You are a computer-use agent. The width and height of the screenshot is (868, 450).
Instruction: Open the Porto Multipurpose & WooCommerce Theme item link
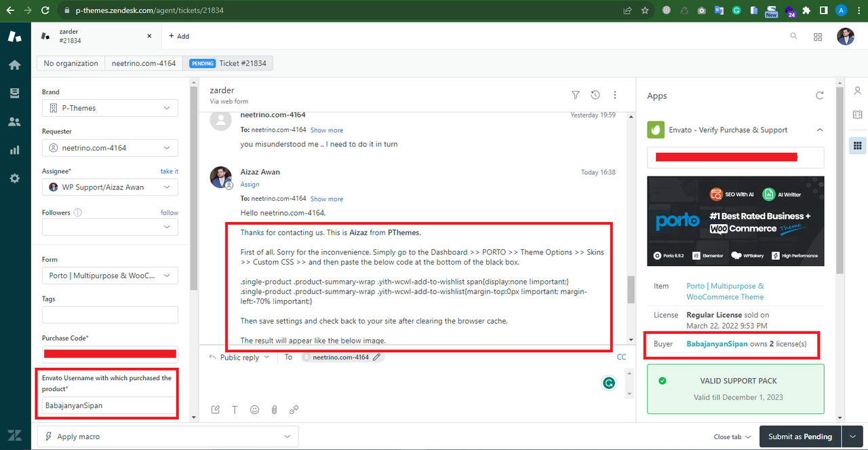(x=725, y=291)
